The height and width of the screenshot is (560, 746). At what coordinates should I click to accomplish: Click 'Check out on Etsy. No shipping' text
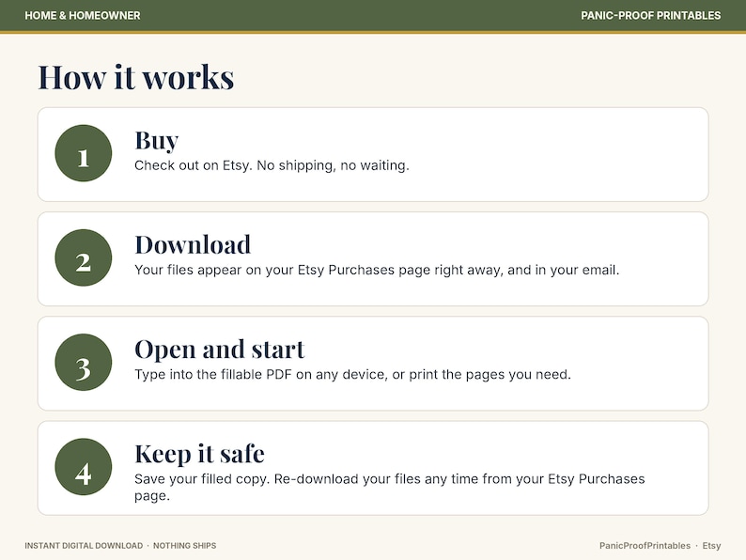[272, 165]
